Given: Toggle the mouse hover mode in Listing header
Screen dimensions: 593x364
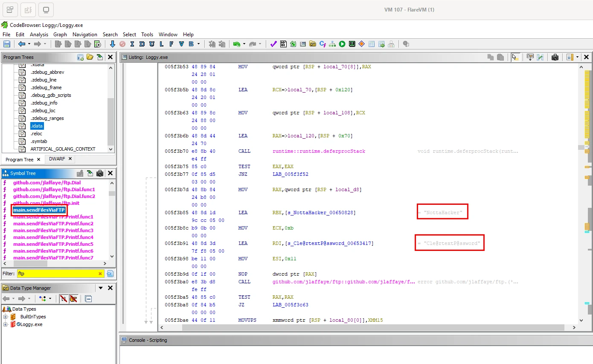Looking at the screenshot, I should tap(515, 57).
